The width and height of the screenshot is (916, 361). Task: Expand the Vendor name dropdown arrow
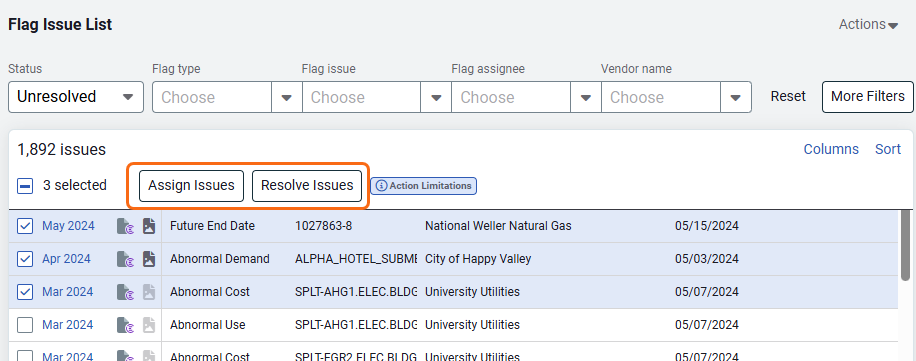(735, 97)
